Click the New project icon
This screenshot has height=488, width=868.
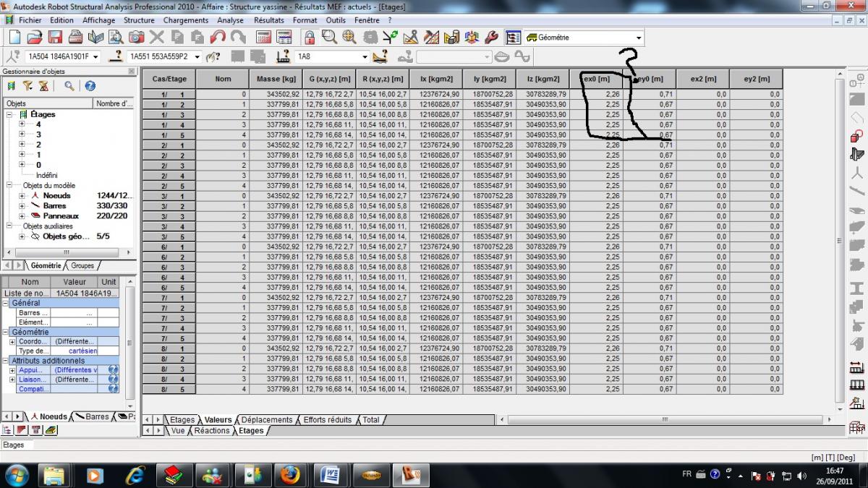14,38
